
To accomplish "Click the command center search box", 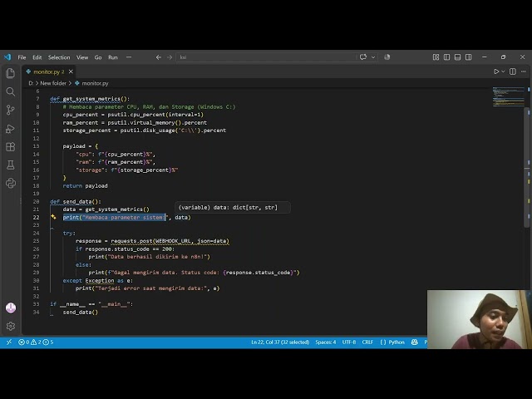I will [x=267, y=57].
